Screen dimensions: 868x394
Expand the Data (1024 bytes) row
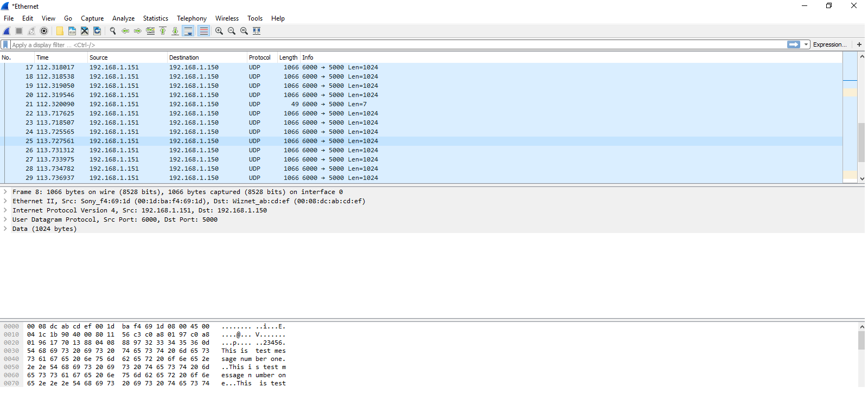point(5,229)
